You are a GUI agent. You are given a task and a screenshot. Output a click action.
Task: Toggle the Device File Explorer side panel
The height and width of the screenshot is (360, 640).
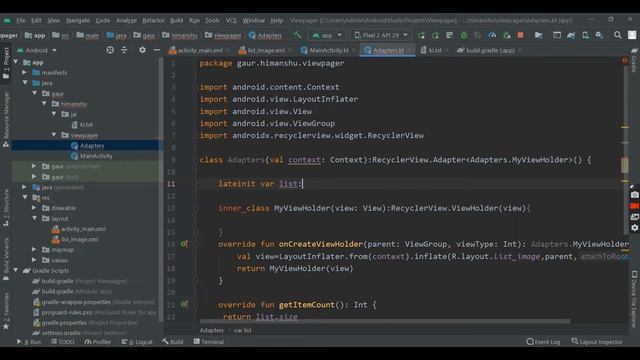click(634, 299)
